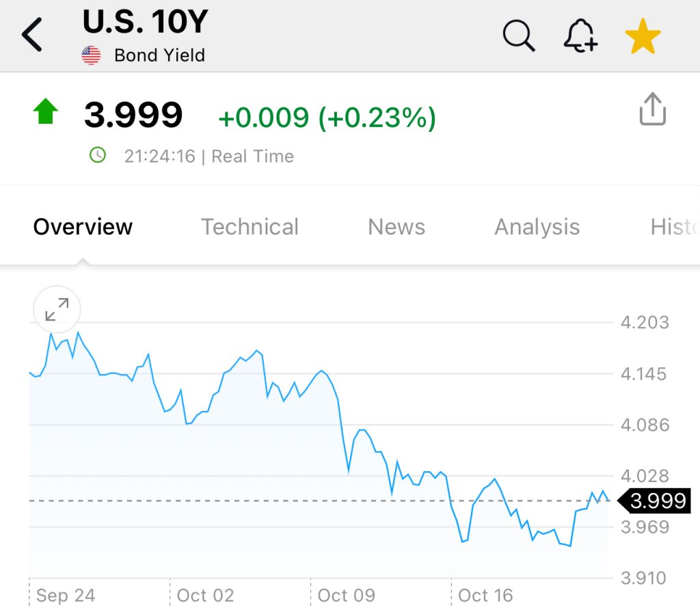Tap the 3.999 current price label on chart
The height and width of the screenshot is (614, 700).
point(656,501)
